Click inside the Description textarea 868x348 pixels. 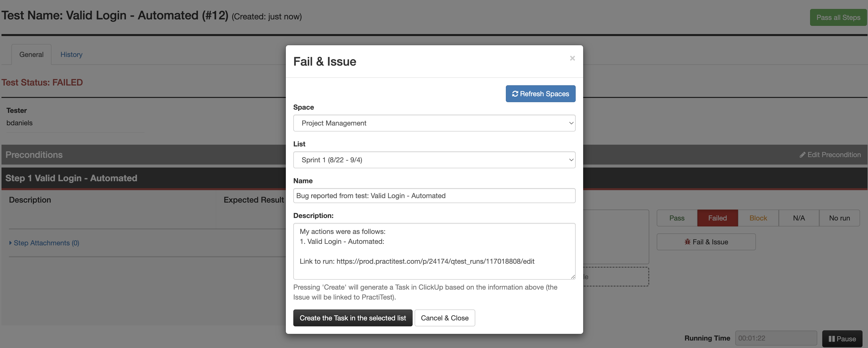point(434,251)
